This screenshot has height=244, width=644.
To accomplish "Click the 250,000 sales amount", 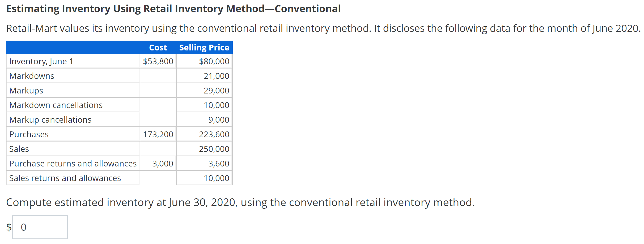I will pyautogui.click(x=214, y=149).
